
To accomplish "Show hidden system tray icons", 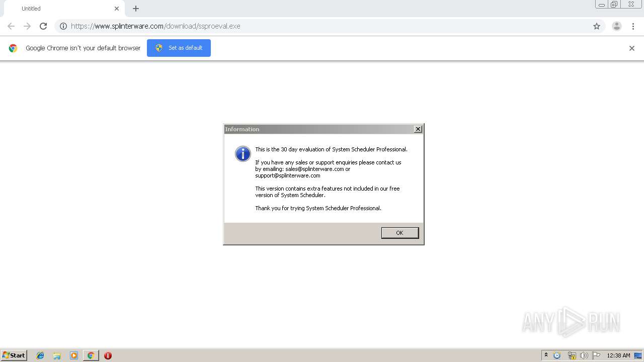I will (x=546, y=355).
